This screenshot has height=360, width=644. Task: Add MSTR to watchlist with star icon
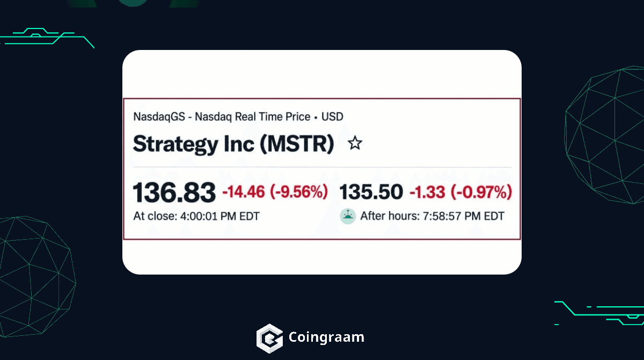pos(355,143)
